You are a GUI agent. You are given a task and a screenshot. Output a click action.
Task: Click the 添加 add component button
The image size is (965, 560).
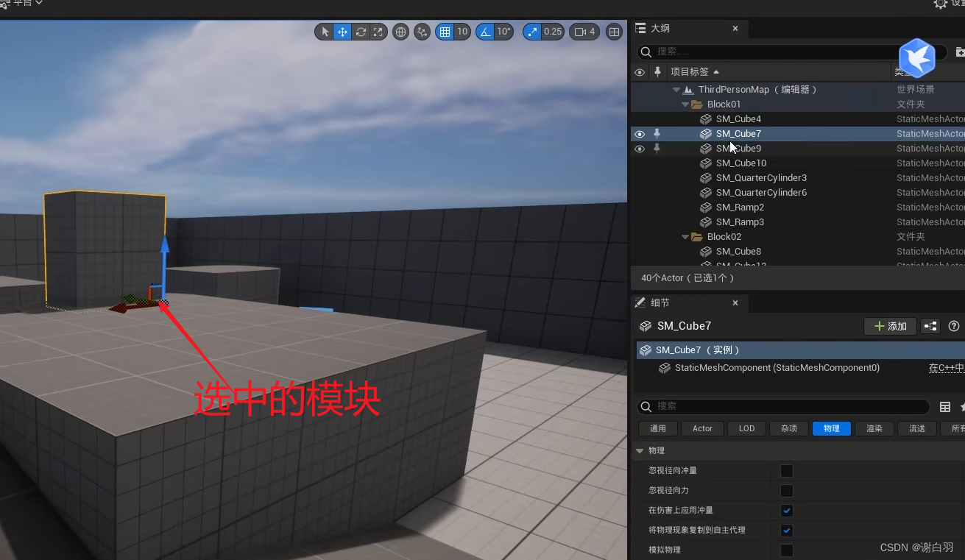click(890, 326)
